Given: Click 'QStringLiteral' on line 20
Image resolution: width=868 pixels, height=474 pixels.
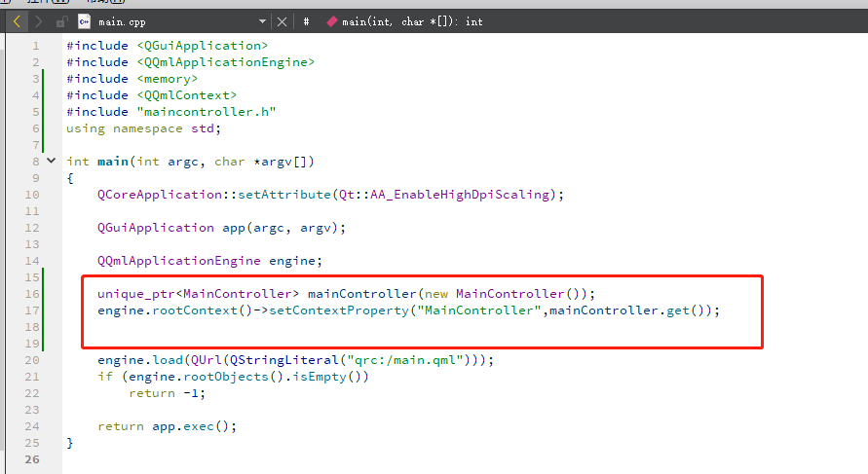Looking at the screenshot, I should (284, 360).
